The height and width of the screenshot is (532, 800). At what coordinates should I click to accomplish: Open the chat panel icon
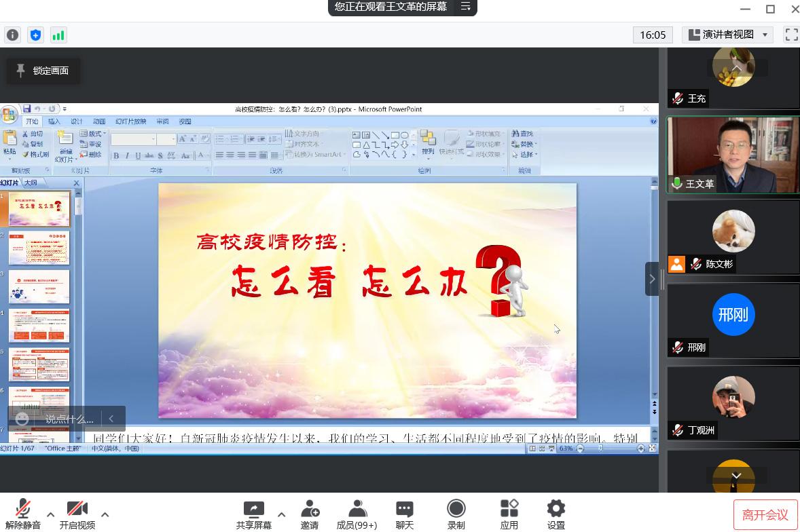(405, 510)
